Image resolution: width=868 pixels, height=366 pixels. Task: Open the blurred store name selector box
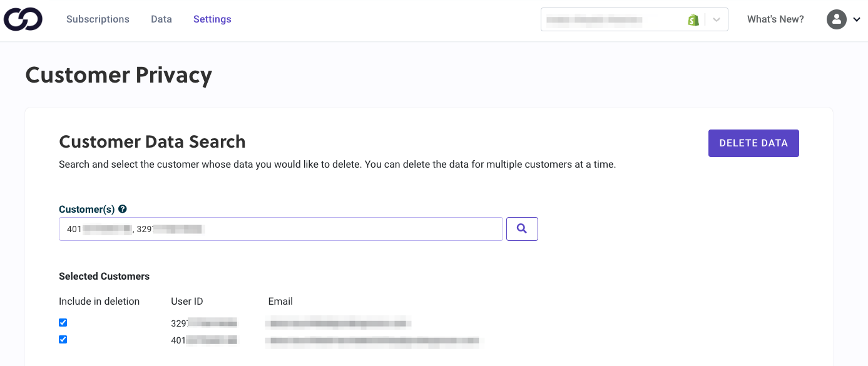(x=635, y=19)
